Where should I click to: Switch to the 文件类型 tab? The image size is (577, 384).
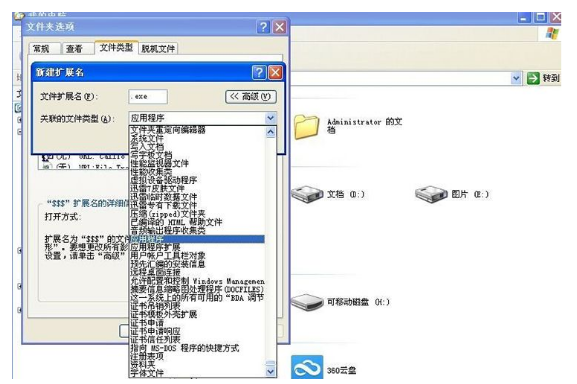coord(116,47)
